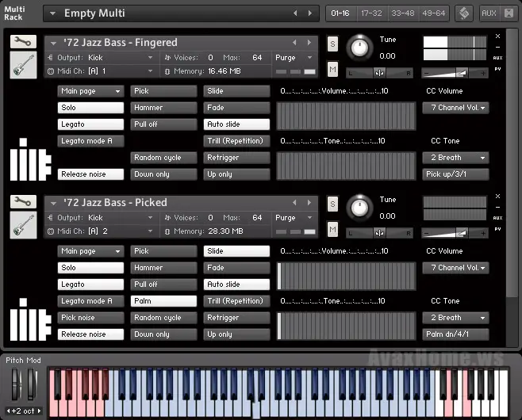Enable Random cycle in Fingered bass panel
522x420 pixels.
pos(163,158)
